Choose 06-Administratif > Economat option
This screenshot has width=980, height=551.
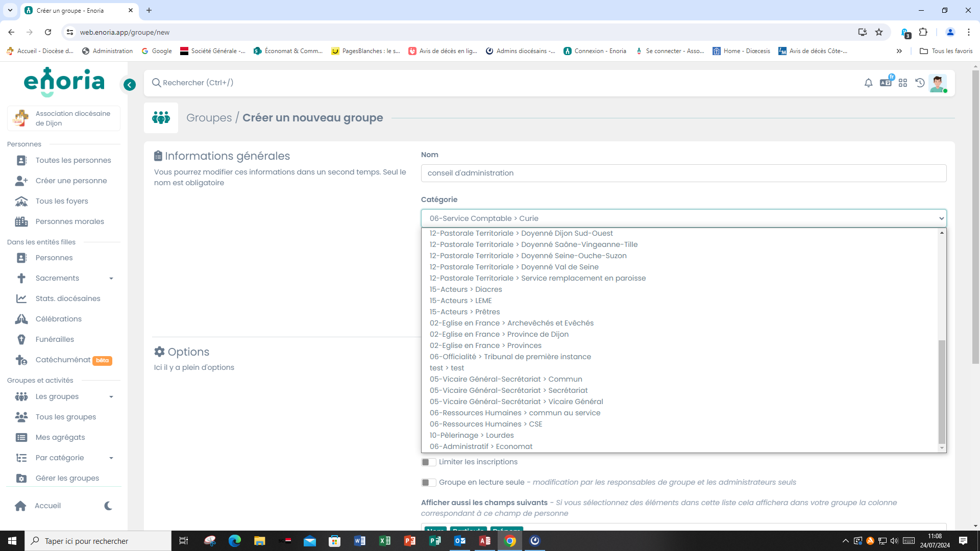pos(481,446)
